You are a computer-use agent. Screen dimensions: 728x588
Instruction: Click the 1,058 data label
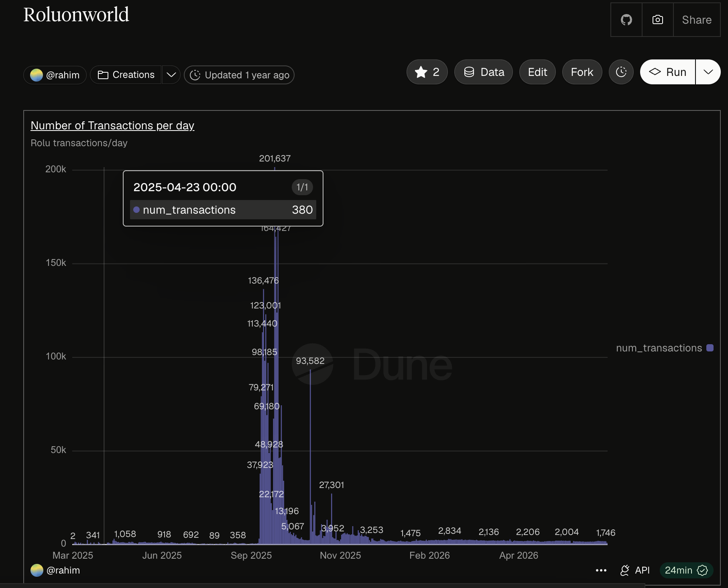125,534
